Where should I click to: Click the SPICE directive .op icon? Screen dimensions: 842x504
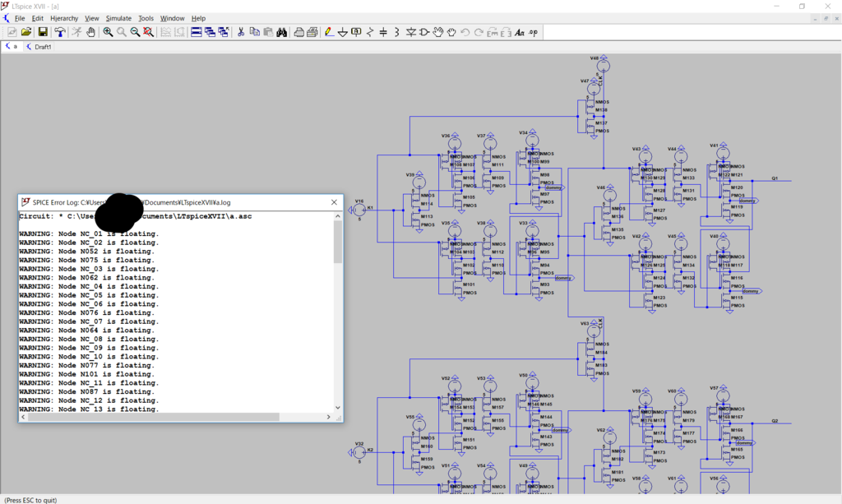tap(533, 32)
